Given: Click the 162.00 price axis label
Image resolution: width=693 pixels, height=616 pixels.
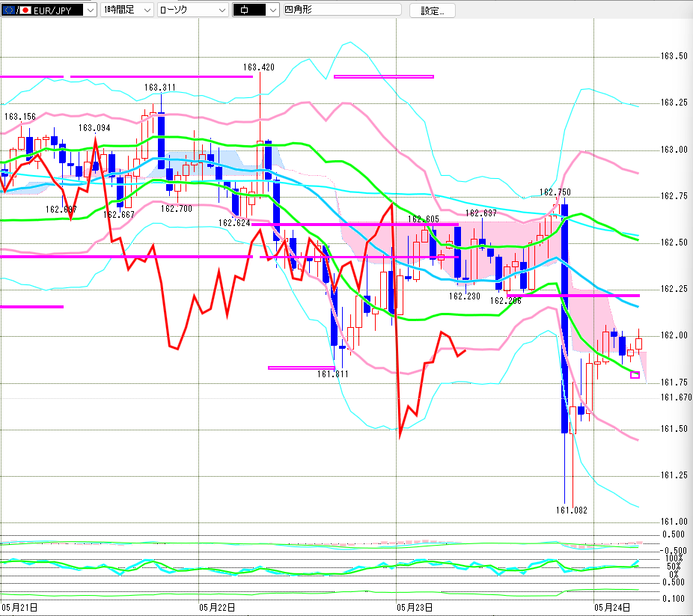Looking at the screenshot, I should pyautogui.click(x=674, y=335).
